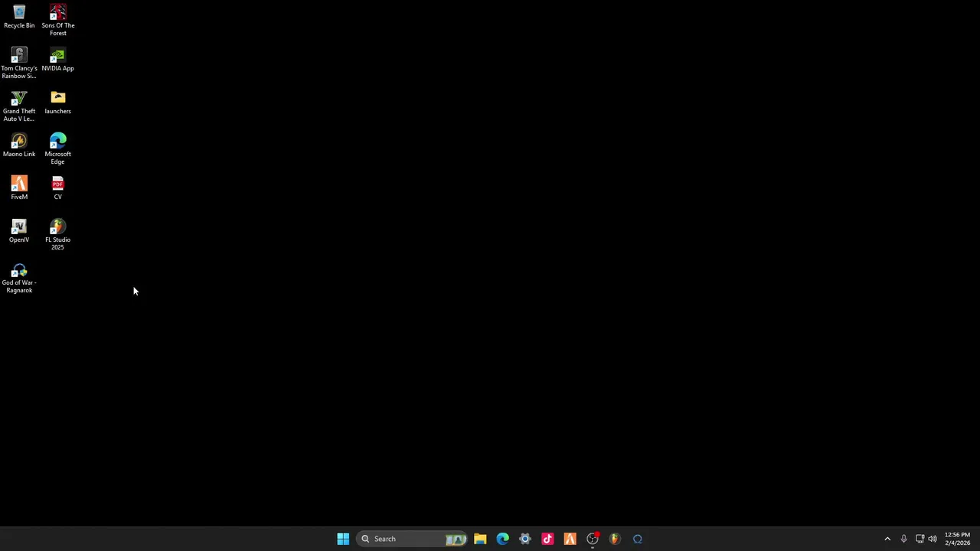
Task: Open the volume speaker tray icon
Action: coord(933,539)
